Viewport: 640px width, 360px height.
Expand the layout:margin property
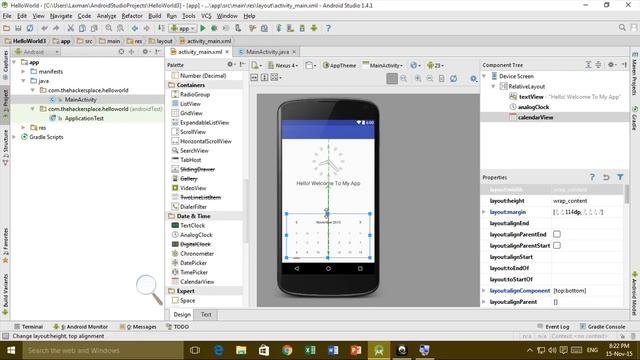tap(484, 212)
